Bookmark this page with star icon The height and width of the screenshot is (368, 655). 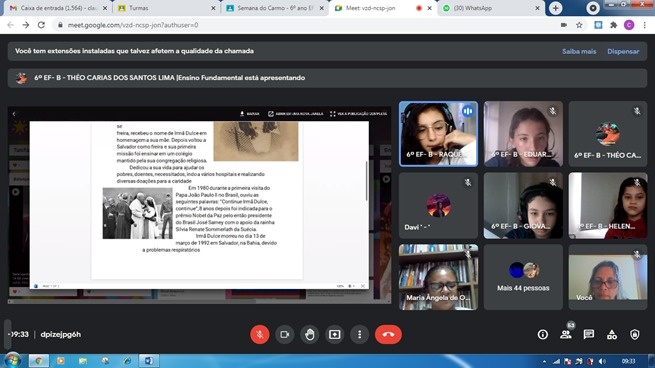point(579,25)
